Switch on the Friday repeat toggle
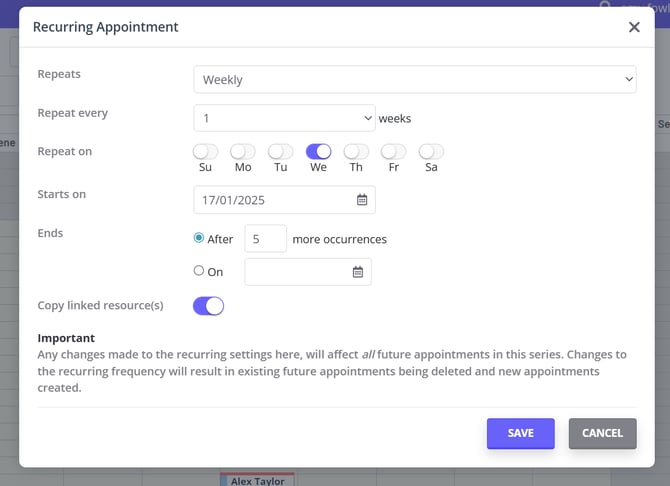 click(x=394, y=152)
